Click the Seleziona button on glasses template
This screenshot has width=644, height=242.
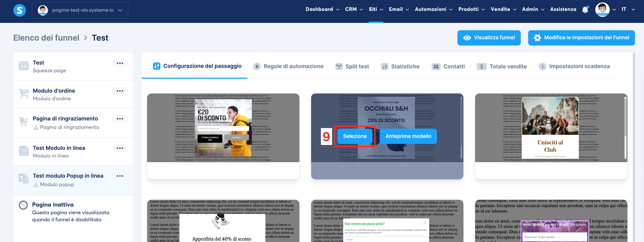coord(355,136)
